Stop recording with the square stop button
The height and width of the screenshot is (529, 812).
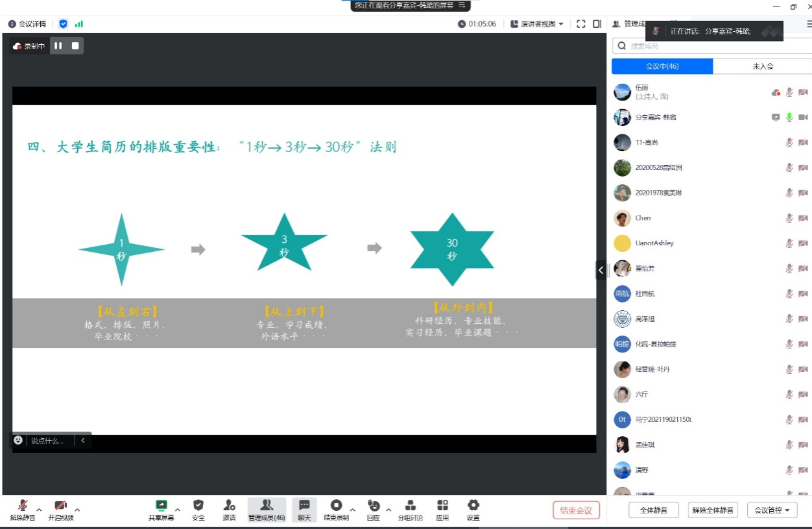75,46
